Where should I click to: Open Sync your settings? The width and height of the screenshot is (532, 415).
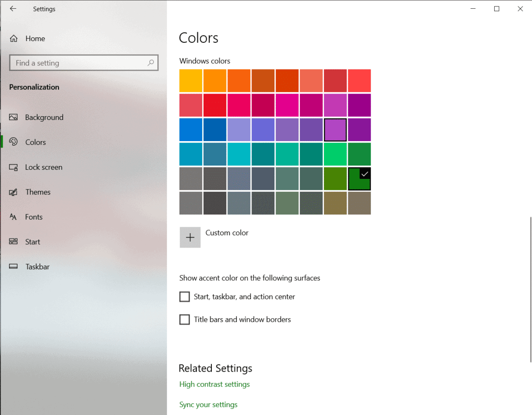(208, 404)
